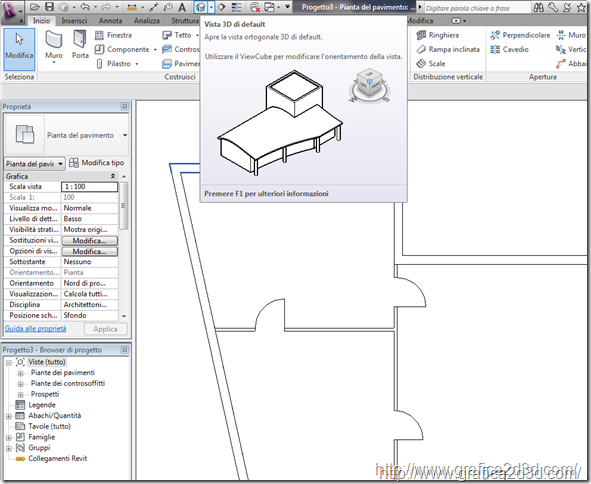Viewport: 591px width, 484px height.
Task: Select the Measure tool in quick access toolbar
Action: click(132, 7)
